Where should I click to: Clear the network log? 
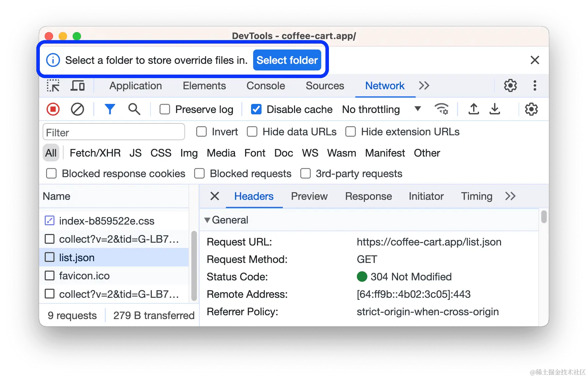click(77, 109)
